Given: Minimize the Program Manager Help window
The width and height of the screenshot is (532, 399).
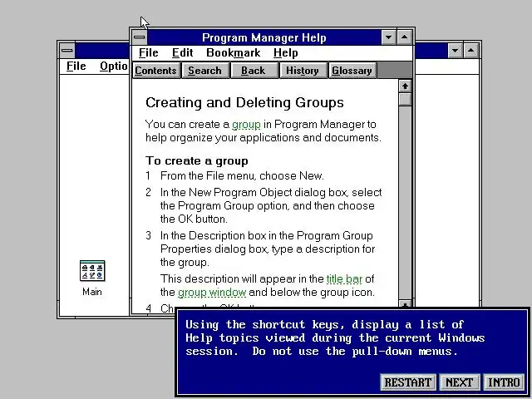Looking at the screenshot, I should (x=388, y=37).
